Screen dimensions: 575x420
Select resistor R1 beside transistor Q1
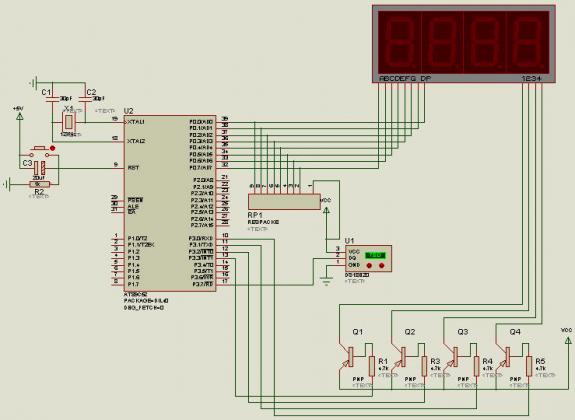pos(372,366)
